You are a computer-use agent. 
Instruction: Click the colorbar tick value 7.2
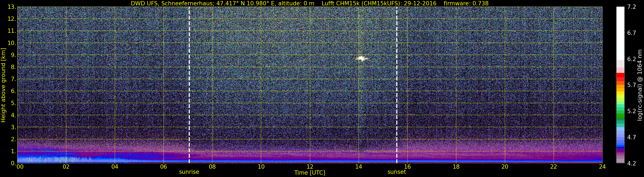pyautogui.click(x=632, y=7)
